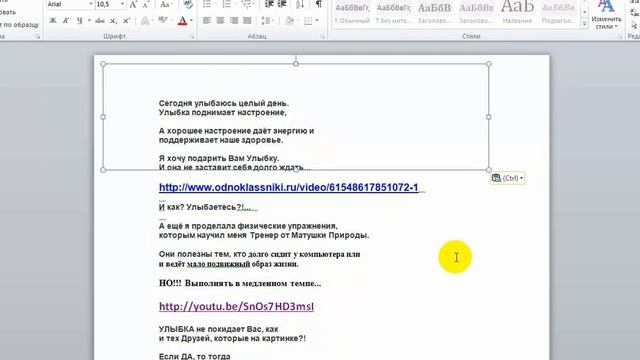Insert a bulleted list
Image resolution: width=640 pixels, height=360 pixels.
click(207, 4)
